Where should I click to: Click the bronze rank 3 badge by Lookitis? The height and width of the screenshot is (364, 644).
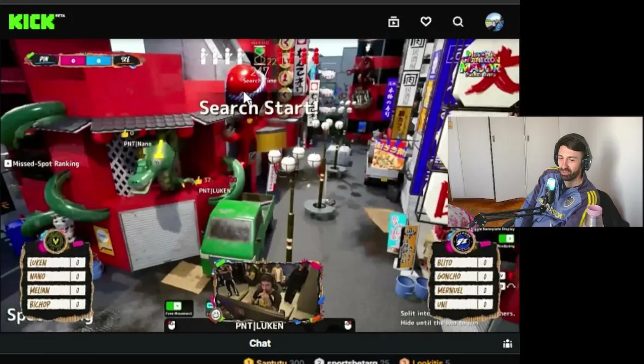tap(405, 361)
